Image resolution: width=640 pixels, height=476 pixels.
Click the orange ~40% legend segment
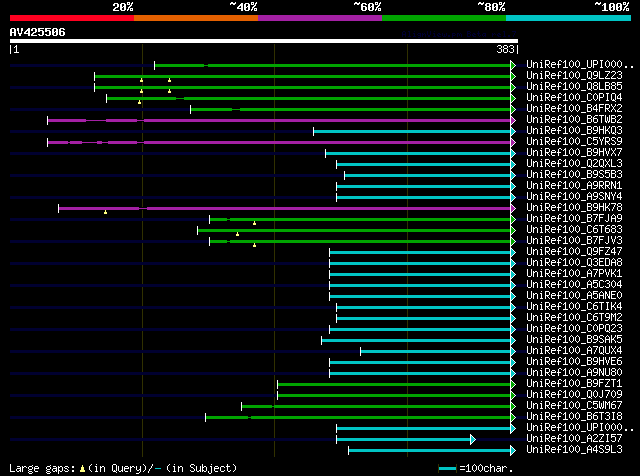[x=196, y=18]
